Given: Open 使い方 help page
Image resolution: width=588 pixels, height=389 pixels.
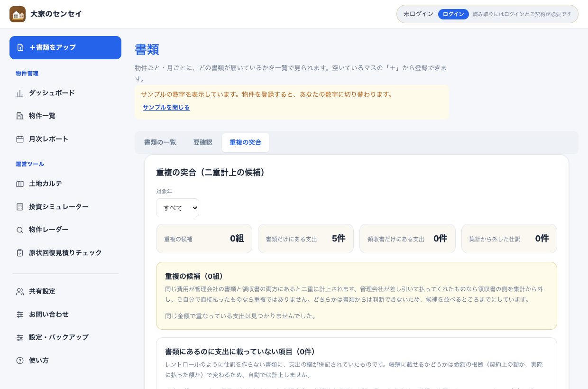Looking at the screenshot, I should click(65, 361).
